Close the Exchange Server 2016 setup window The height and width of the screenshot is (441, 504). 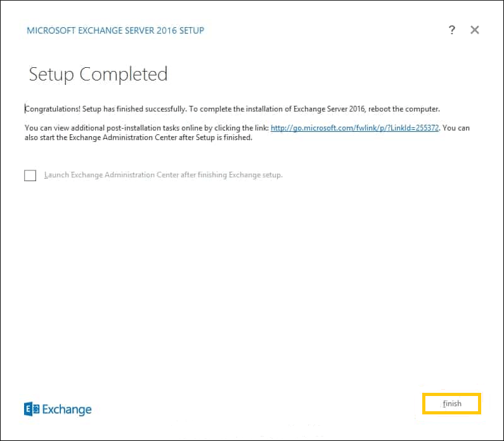click(x=474, y=30)
